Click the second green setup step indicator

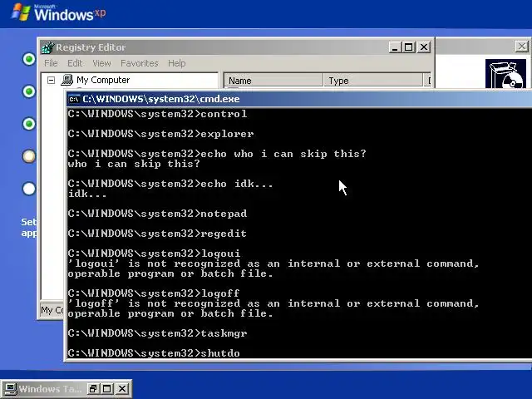pyautogui.click(x=29, y=91)
